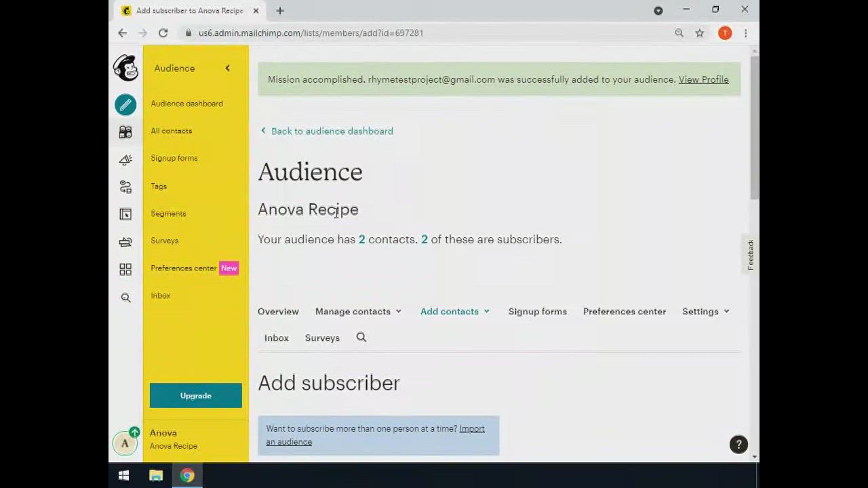Screen dimensions: 868x488
Task: Open the browser zoom magnifier icon
Action: (679, 33)
